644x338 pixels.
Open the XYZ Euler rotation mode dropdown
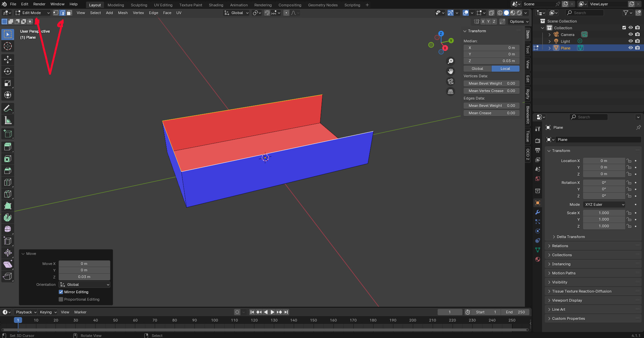604,204
